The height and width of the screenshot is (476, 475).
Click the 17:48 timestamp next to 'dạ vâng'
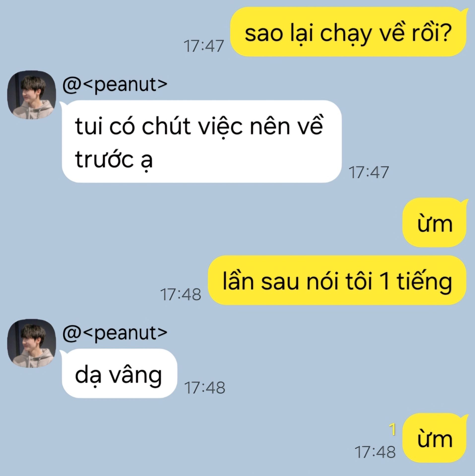(x=205, y=388)
